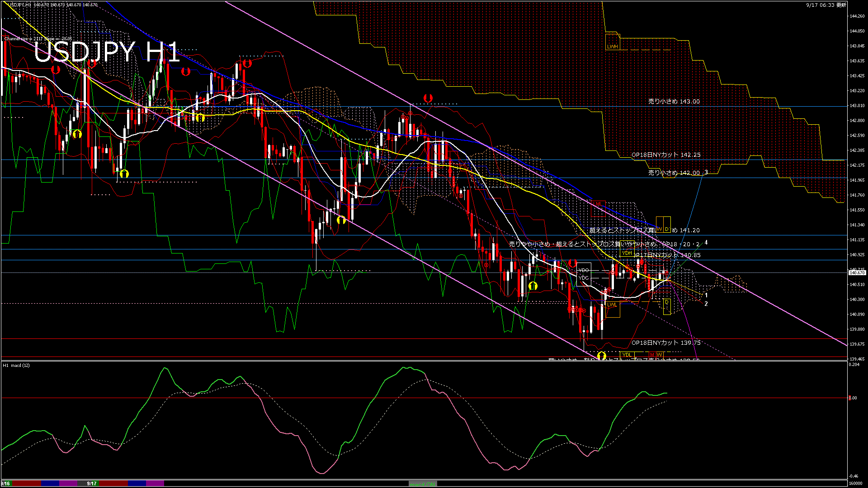Click yellow buy arrow at the 139.50 low

pyautogui.click(x=601, y=356)
